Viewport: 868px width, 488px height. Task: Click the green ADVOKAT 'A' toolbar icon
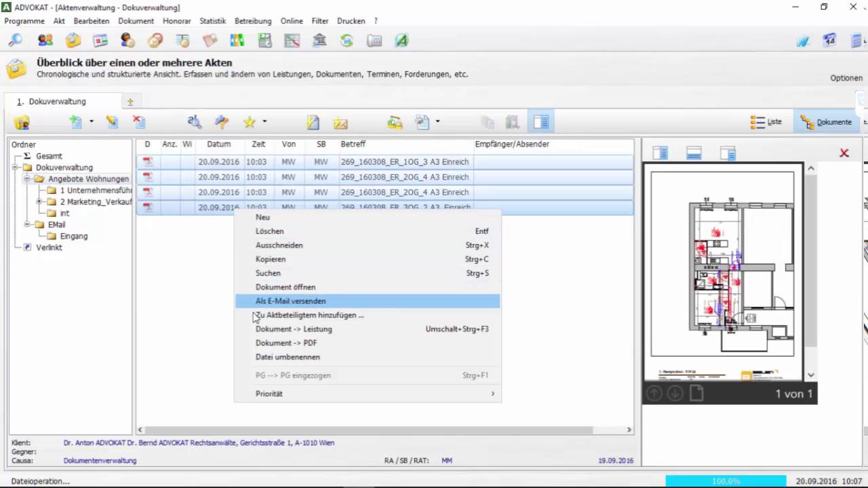[401, 41]
